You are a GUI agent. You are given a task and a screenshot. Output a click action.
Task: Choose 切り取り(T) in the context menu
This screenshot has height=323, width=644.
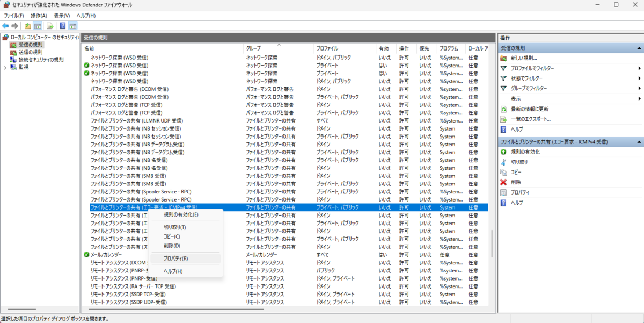(185, 227)
